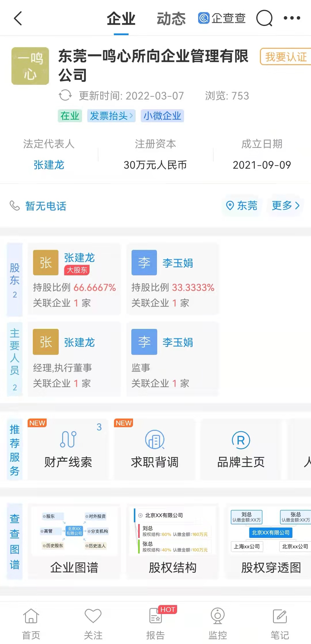Switch to the 动态 tab

pyautogui.click(x=171, y=19)
